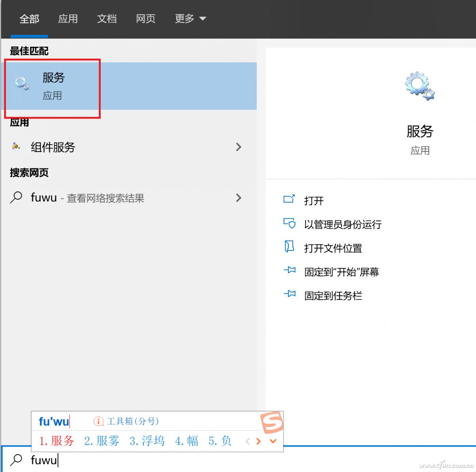This screenshot has height=472, width=476.
Task: Select candidate 1.服务 from IME bar
Action: point(56,441)
